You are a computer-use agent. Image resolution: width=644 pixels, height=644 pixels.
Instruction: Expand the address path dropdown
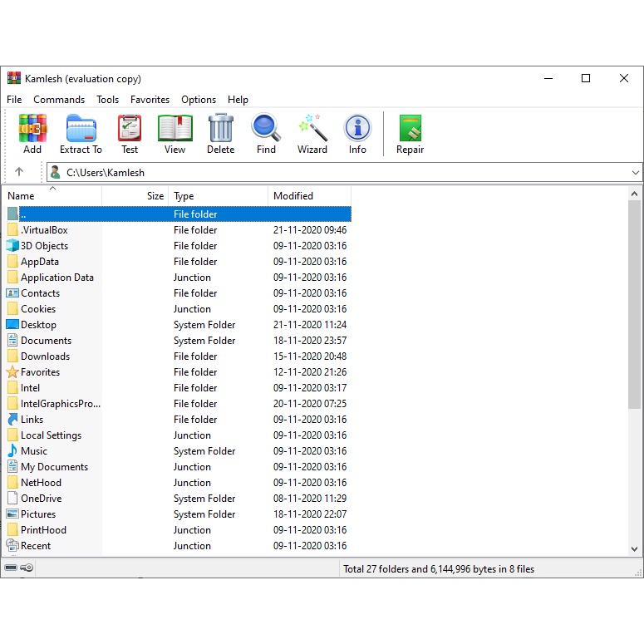636,173
